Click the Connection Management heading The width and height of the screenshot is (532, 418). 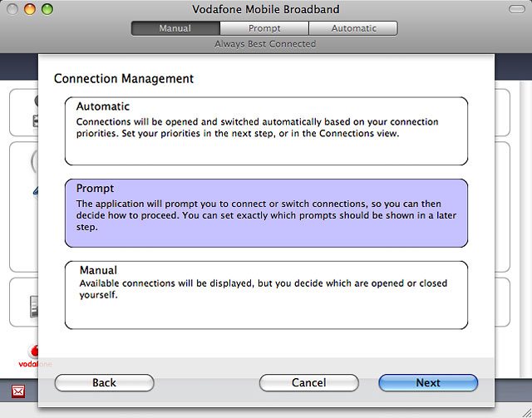[x=124, y=79]
